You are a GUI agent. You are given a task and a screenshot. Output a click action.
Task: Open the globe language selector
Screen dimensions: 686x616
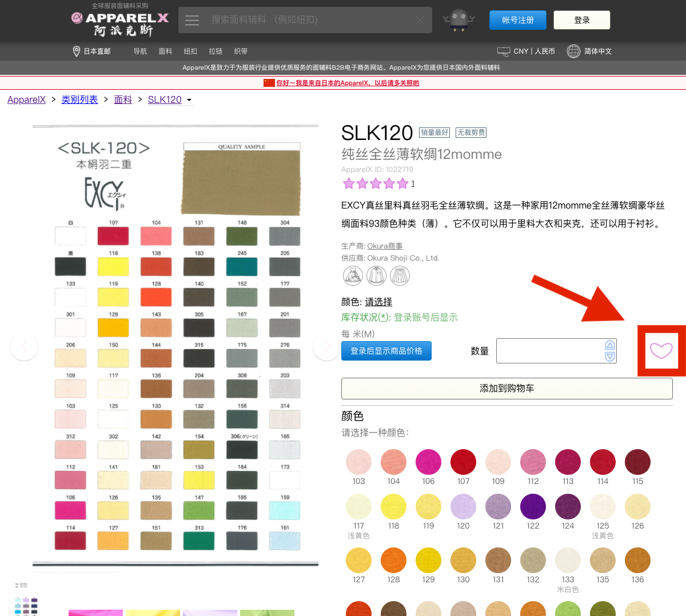pyautogui.click(x=573, y=51)
